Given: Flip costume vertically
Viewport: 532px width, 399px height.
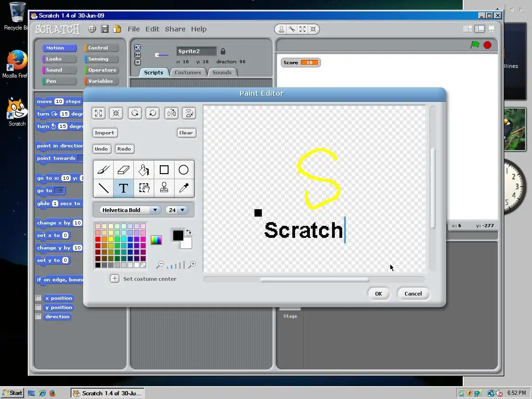Looking at the screenshot, I should click(189, 113).
